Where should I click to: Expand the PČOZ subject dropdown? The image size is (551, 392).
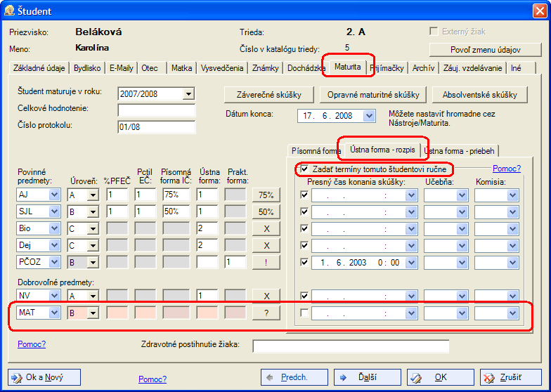[55, 262]
